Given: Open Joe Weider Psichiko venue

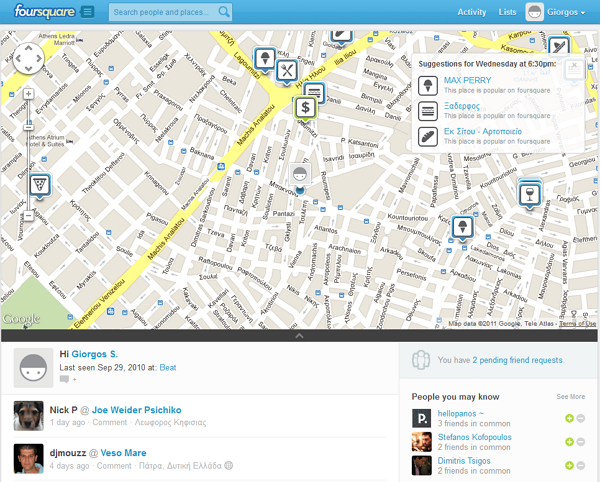Looking at the screenshot, I should (136, 410).
